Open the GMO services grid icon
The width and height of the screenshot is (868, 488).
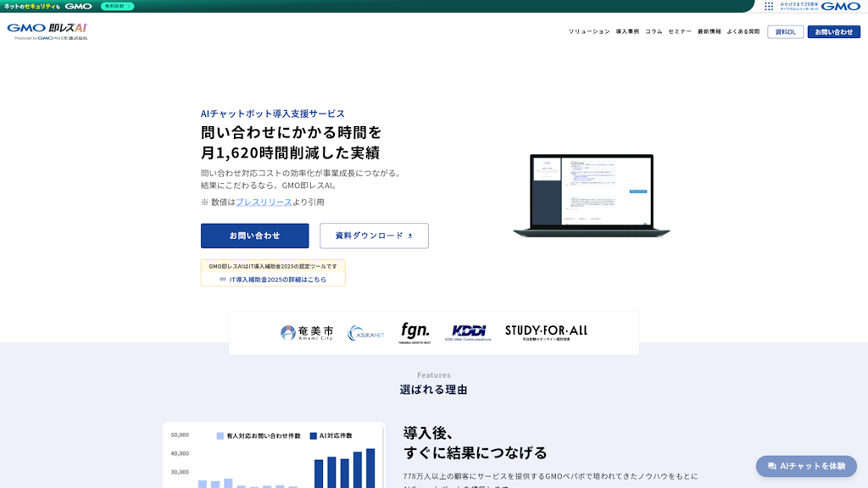click(769, 6)
